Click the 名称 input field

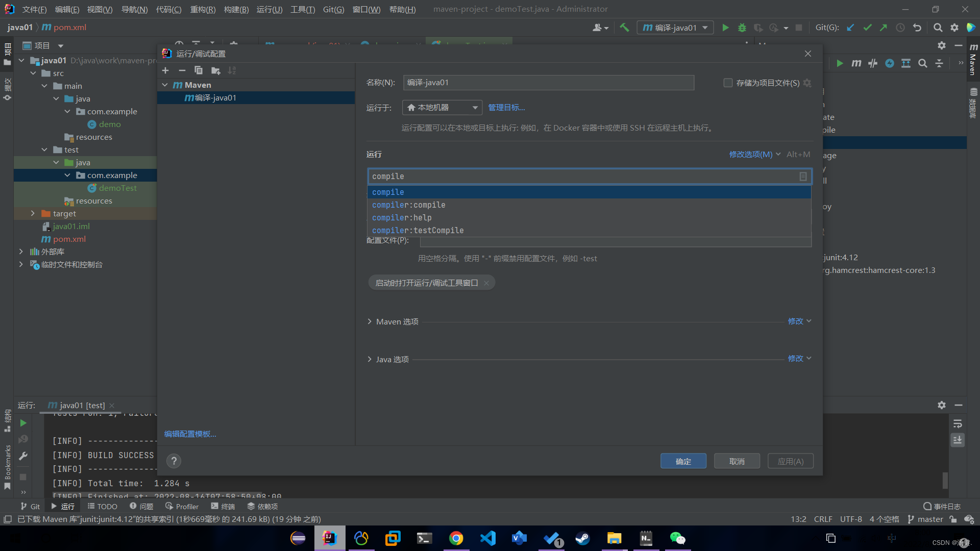[549, 83]
